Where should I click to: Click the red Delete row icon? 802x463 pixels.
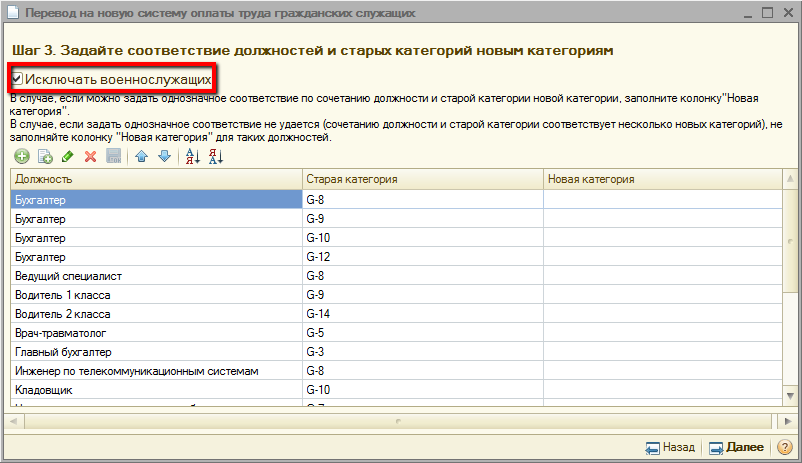coord(90,156)
